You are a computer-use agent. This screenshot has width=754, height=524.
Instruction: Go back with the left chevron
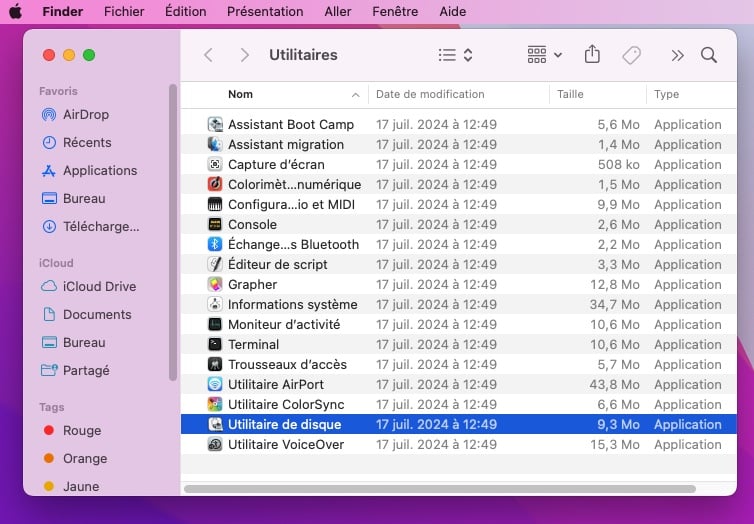coord(208,55)
